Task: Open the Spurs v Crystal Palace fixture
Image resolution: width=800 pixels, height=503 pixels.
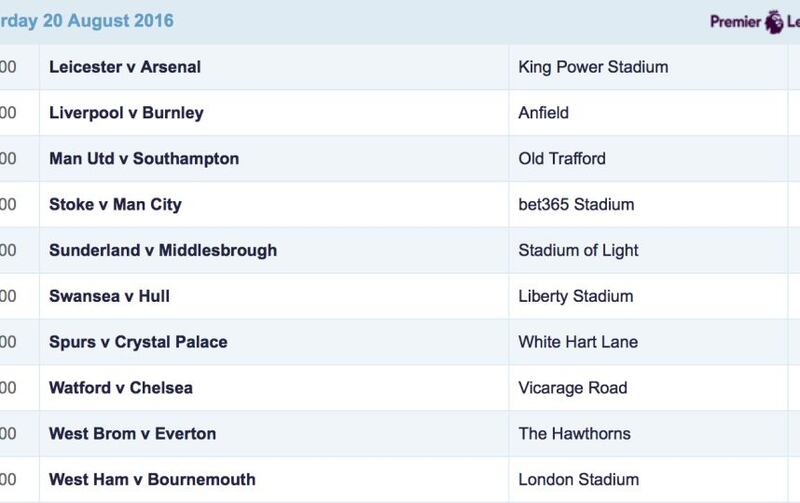Action: point(138,342)
